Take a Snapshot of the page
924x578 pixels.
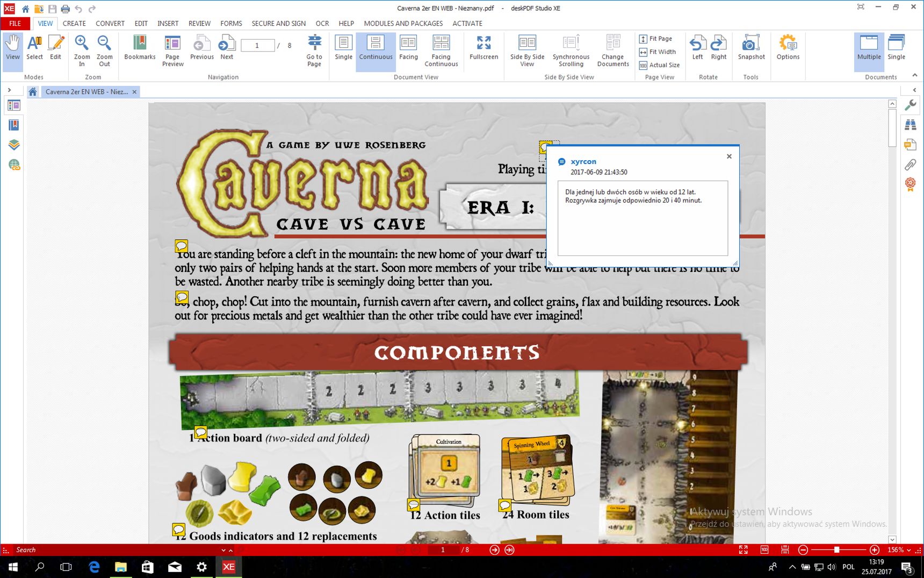pyautogui.click(x=751, y=48)
